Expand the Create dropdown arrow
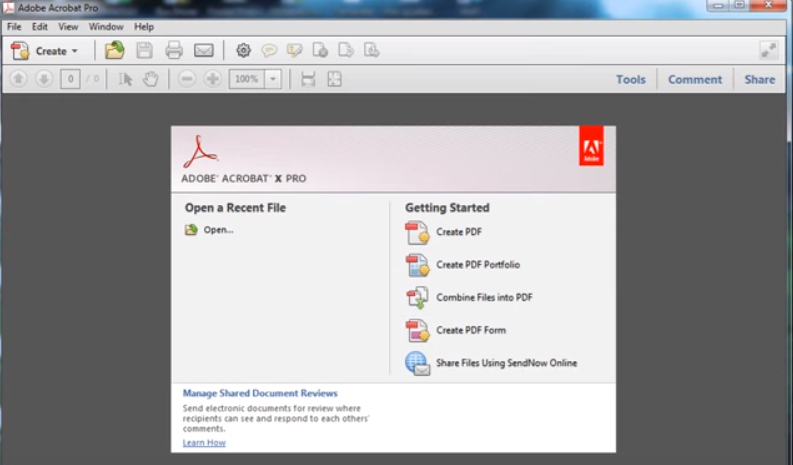 point(74,51)
